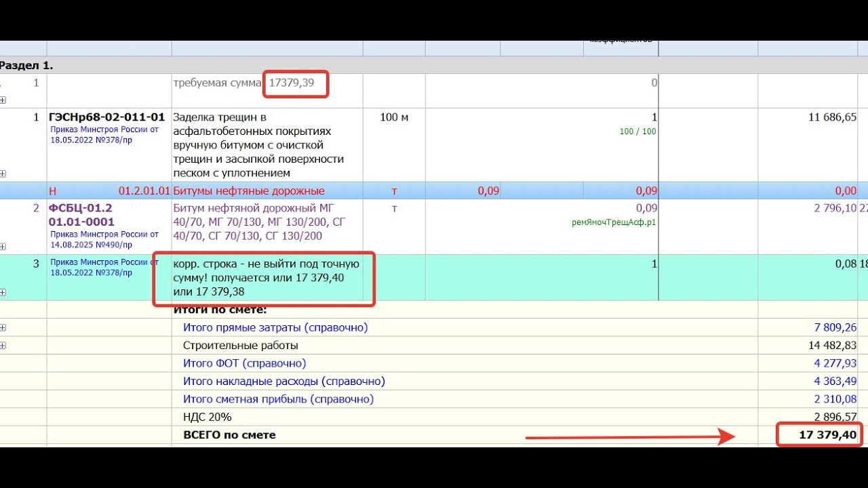868x488 pixels.
Task: Click 'Итого накладные расходы (справочно)' line
Action: [x=284, y=381]
